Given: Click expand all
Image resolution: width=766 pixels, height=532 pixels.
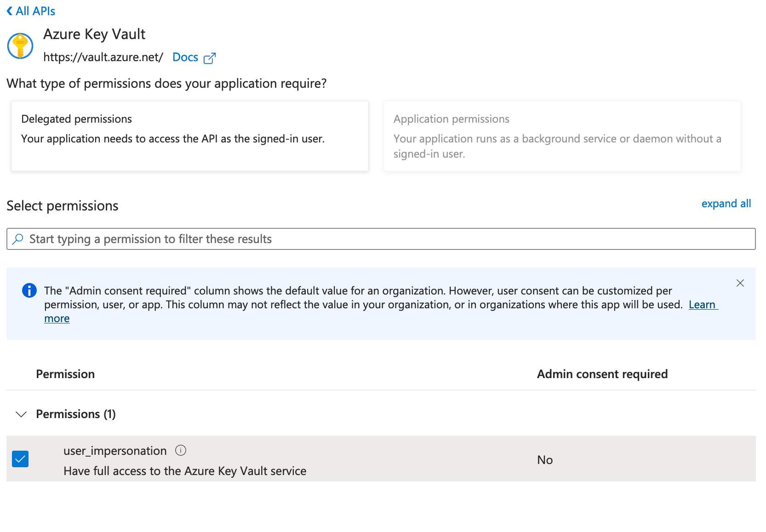Looking at the screenshot, I should tap(726, 204).
